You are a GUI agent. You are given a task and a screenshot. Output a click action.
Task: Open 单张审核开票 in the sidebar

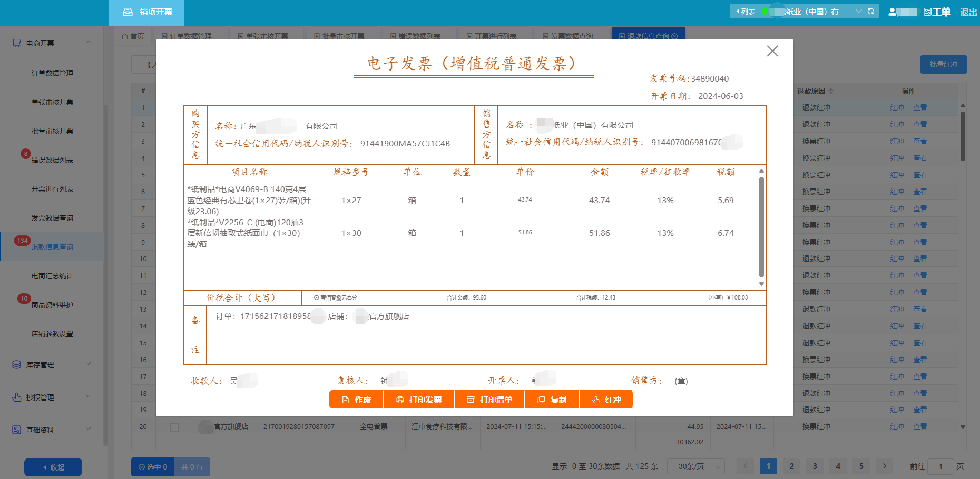[x=52, y=102]
